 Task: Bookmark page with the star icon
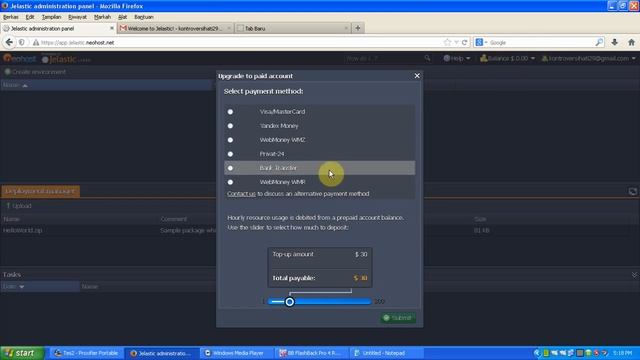tap(447, 42)
